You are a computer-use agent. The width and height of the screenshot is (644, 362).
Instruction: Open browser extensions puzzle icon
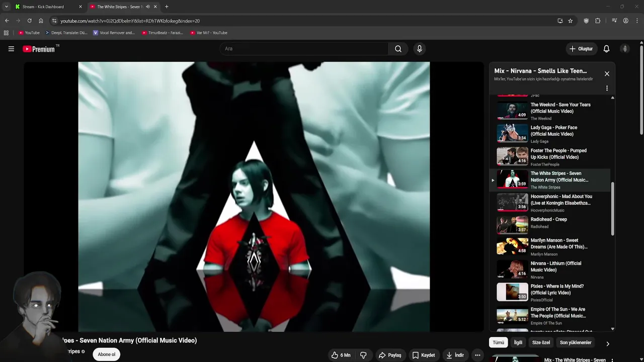(x=598, y=21)
